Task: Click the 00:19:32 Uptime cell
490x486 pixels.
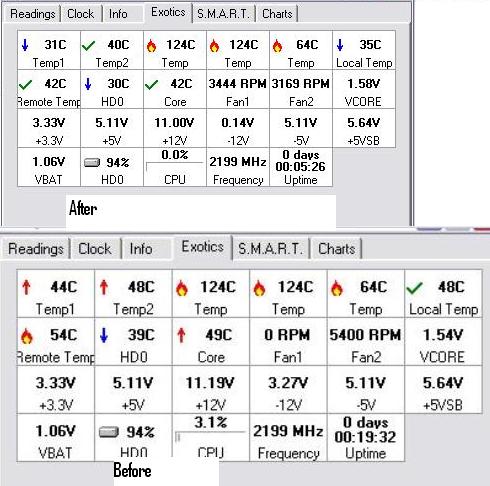Action: [366, 438]
